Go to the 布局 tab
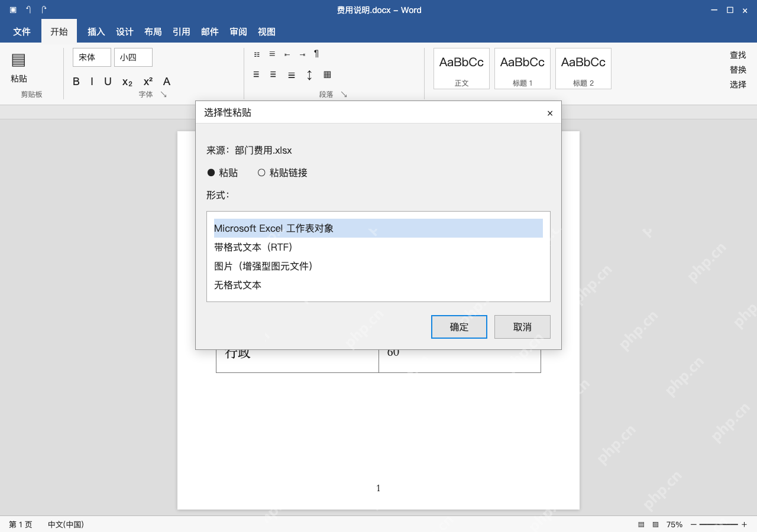This screenshot has width=757, height=532. coord(153,32)
